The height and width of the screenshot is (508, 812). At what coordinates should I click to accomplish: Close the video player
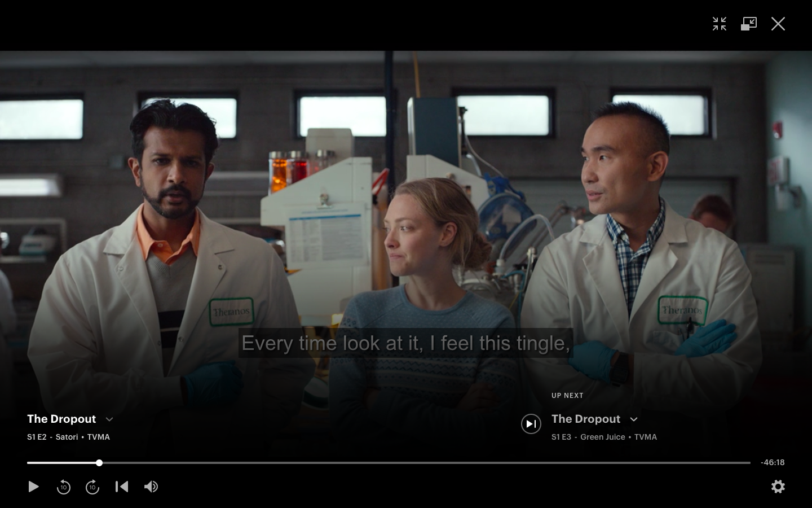(x=778, y=24)
